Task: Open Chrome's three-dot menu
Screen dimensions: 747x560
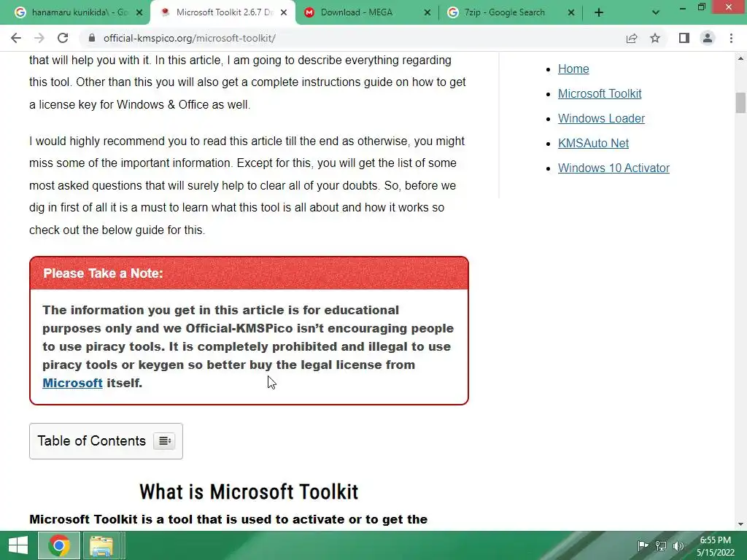Action: [x=731, y=38]
